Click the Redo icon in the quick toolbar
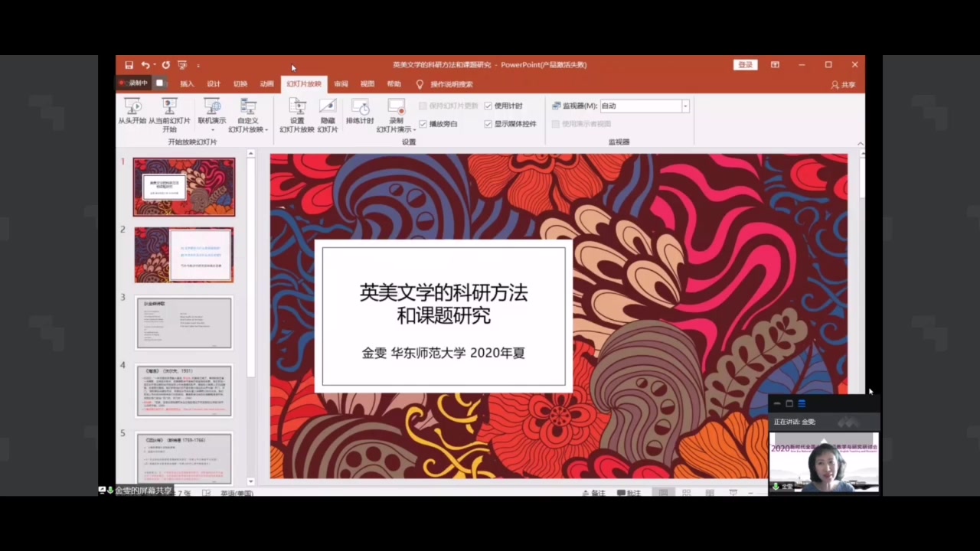 click(x=165, y=65)
